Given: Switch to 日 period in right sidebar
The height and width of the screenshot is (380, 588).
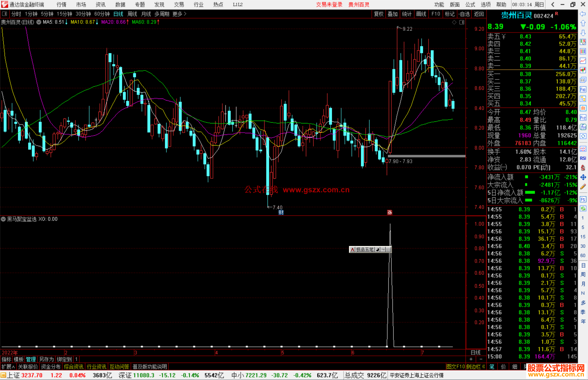Looking at the screenshot, I should pos(583,265).
